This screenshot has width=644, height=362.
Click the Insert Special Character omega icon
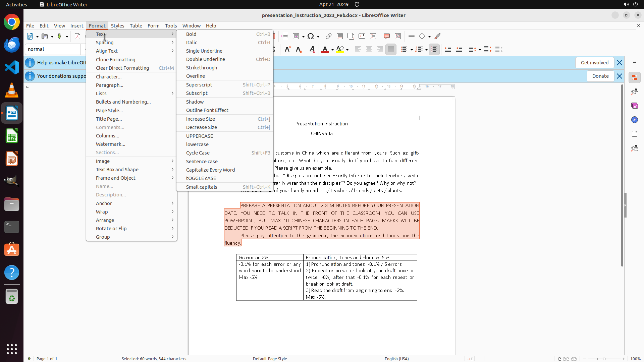coord(311,36)
